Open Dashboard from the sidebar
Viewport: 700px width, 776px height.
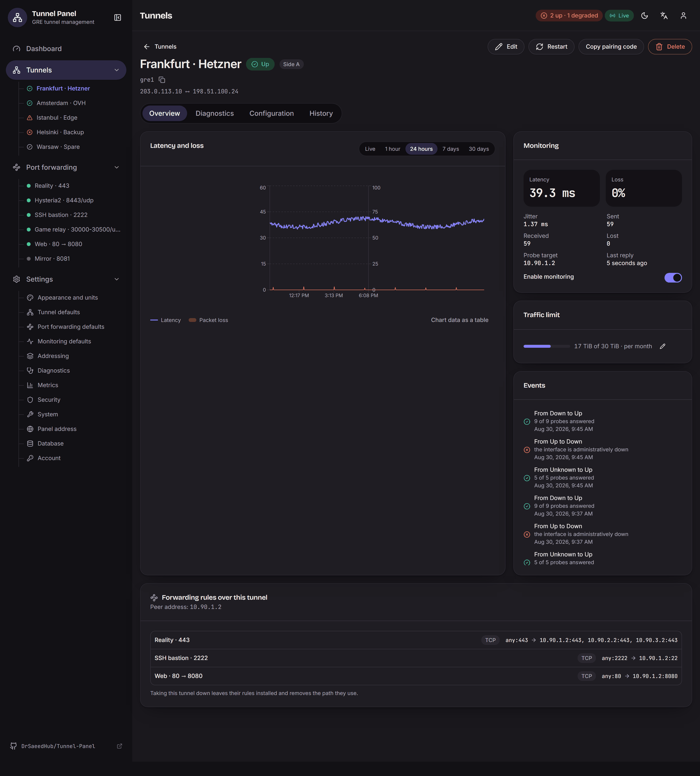click(x=66, y=49)
